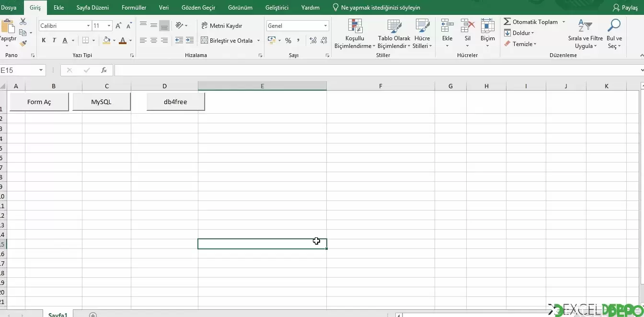644x317 pixels.
Task: Click Ne yapmak istediğinizi söyleyin box
Action: [376, 8]
